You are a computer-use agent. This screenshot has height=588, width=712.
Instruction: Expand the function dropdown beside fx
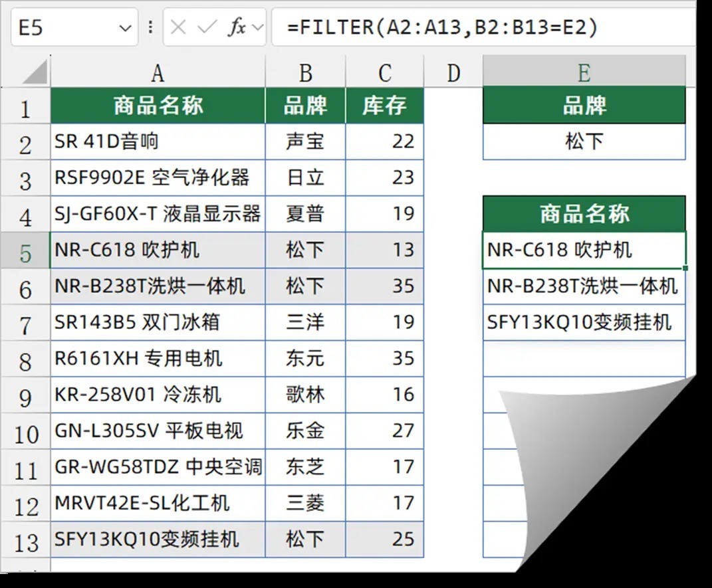click(257, 28)
